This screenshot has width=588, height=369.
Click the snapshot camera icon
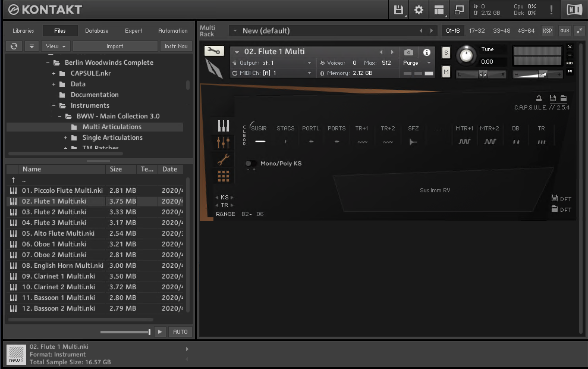tap(409, 52)
